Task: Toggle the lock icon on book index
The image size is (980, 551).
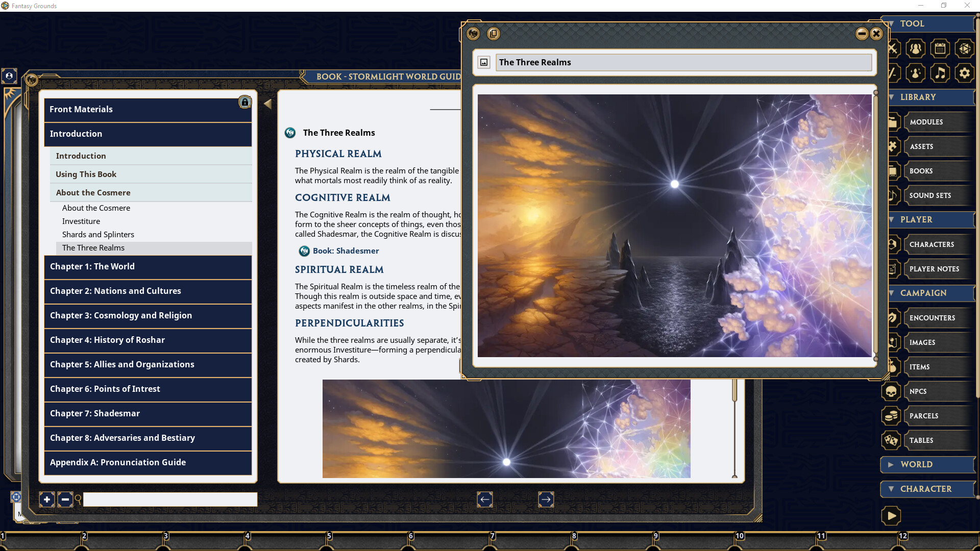Action: tap(245, 103)
